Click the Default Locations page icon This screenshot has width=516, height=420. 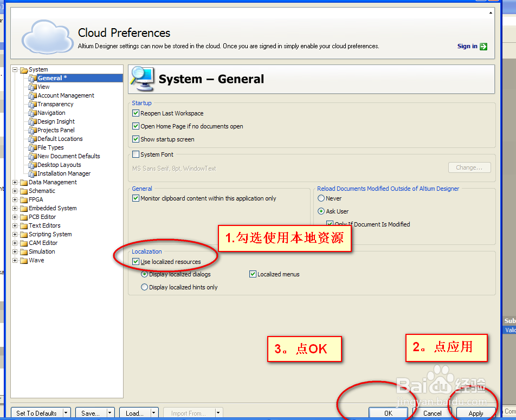pyautogui.click(x=33, y=139)
